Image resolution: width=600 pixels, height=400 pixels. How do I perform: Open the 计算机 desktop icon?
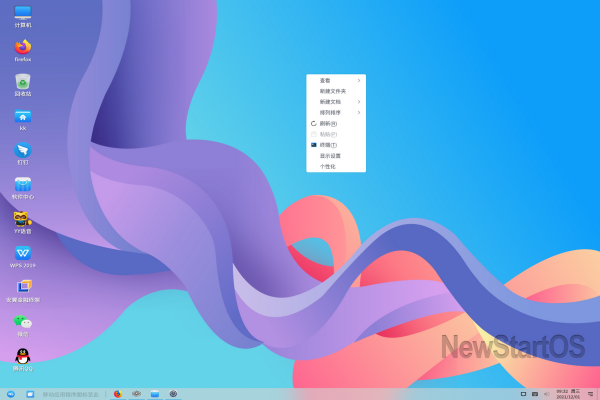[22, 13]
